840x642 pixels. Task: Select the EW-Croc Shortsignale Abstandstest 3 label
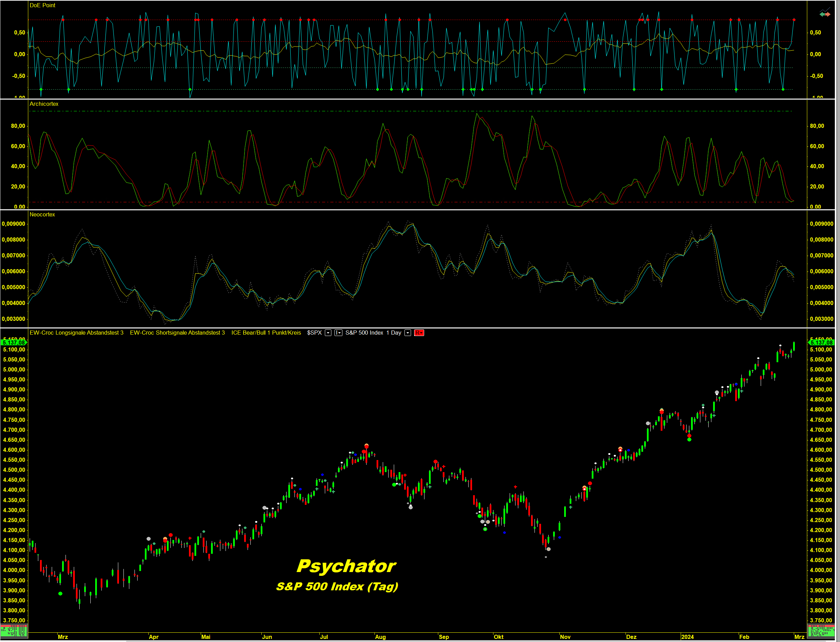(x=177, y=333)
